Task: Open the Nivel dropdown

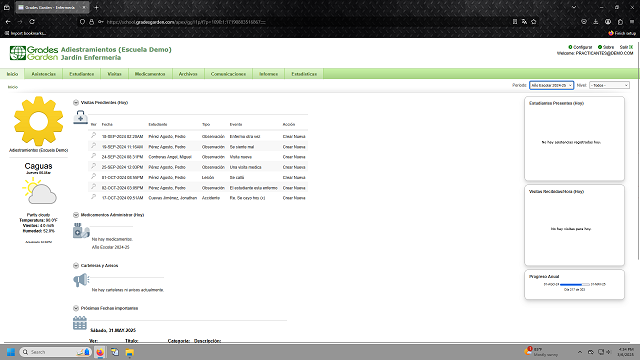Action: (609, 85)
